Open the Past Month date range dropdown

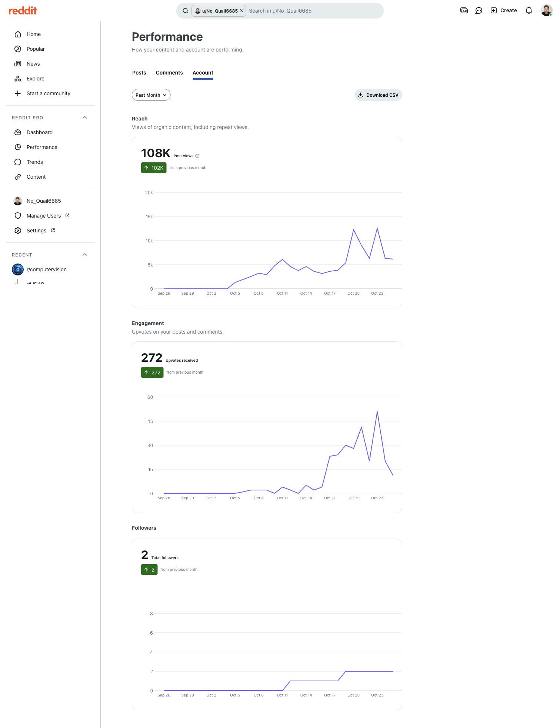[x=151, y=95]
